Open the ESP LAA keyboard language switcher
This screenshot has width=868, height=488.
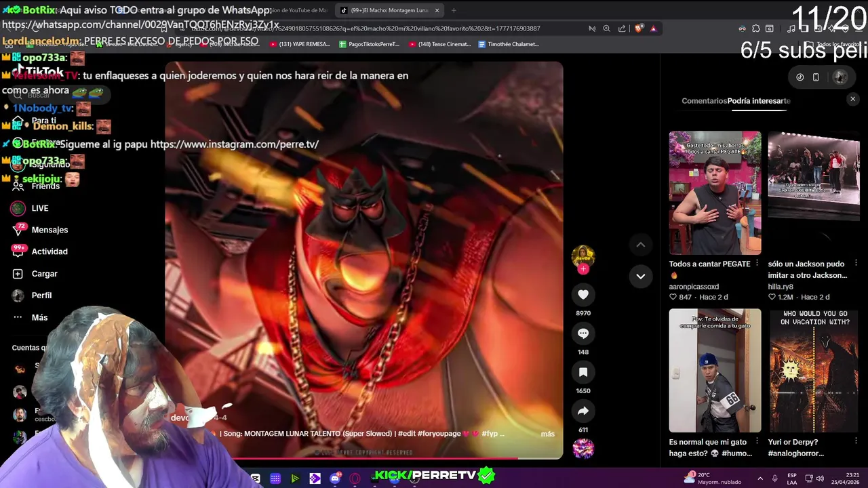pos(792,479)
